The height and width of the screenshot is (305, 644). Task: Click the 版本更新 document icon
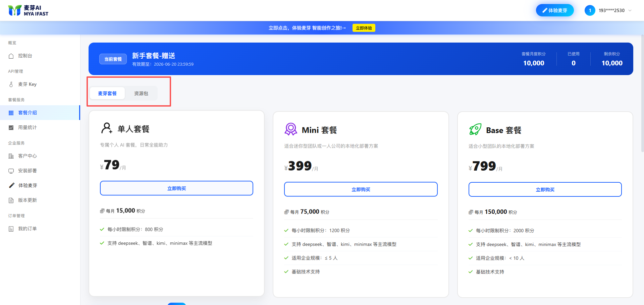(11, 200)
